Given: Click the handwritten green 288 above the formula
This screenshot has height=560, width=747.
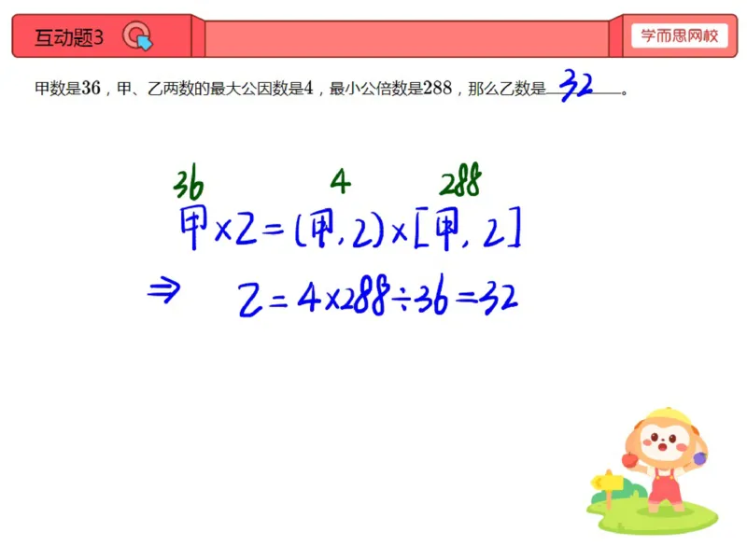Looking at the screenshot, I should (460, 180).
